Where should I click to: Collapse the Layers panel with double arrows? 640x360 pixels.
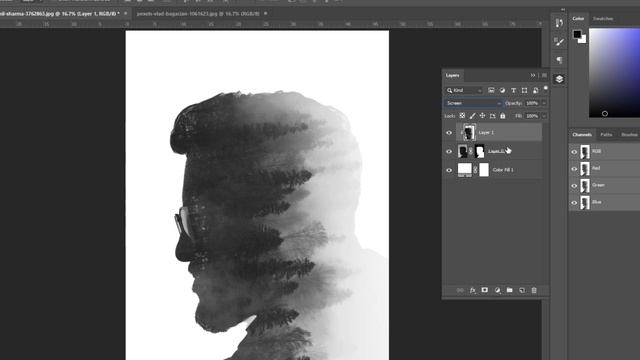click(533, 76)
